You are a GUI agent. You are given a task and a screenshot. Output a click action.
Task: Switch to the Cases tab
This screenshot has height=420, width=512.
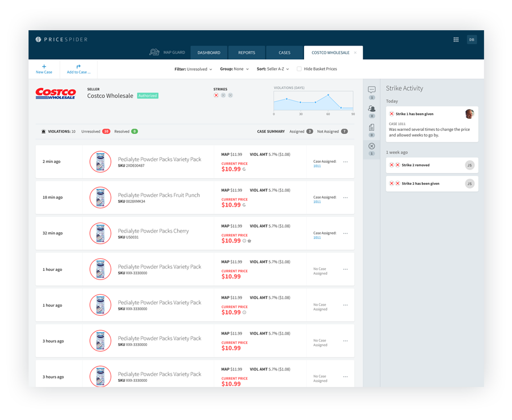pos(284,52)
